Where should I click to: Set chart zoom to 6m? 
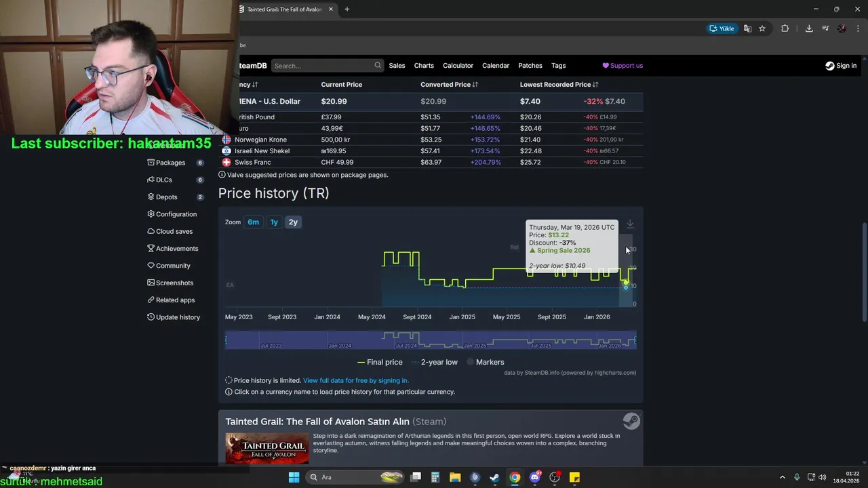(x=253, y=222)
